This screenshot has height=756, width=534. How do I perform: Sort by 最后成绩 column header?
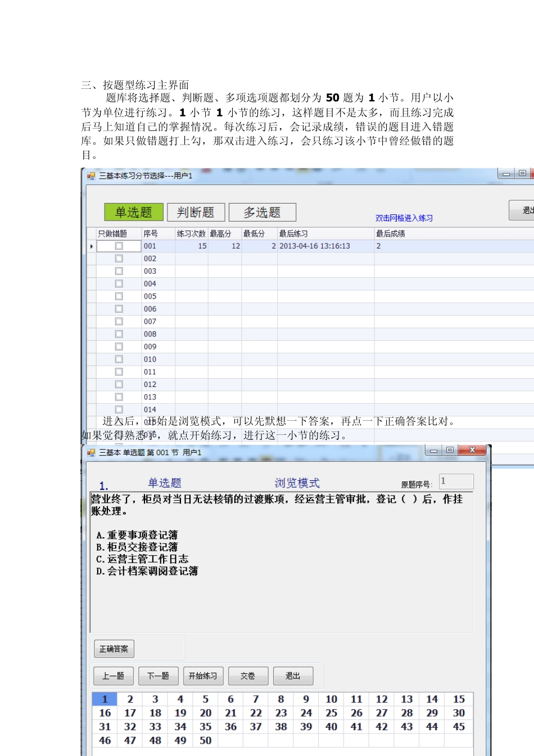click(x=454, y=233)
